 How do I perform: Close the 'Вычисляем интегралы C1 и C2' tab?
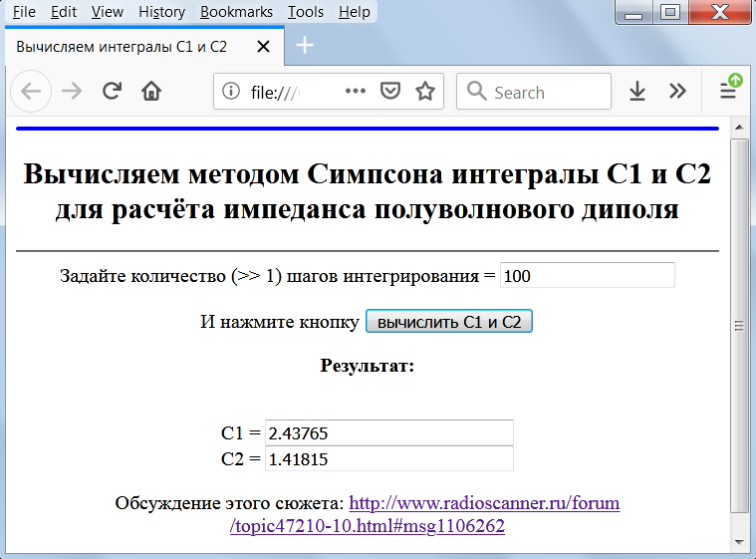[x=263, y=47]
